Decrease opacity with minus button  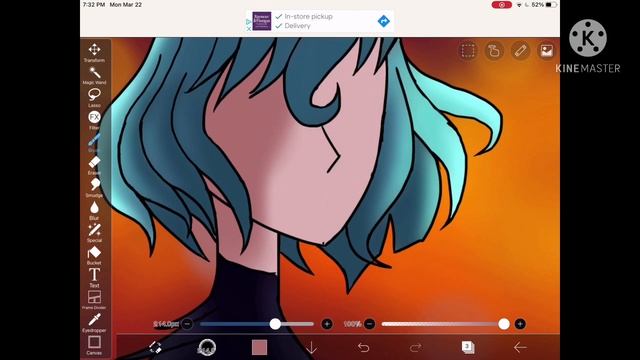[369, 324]
